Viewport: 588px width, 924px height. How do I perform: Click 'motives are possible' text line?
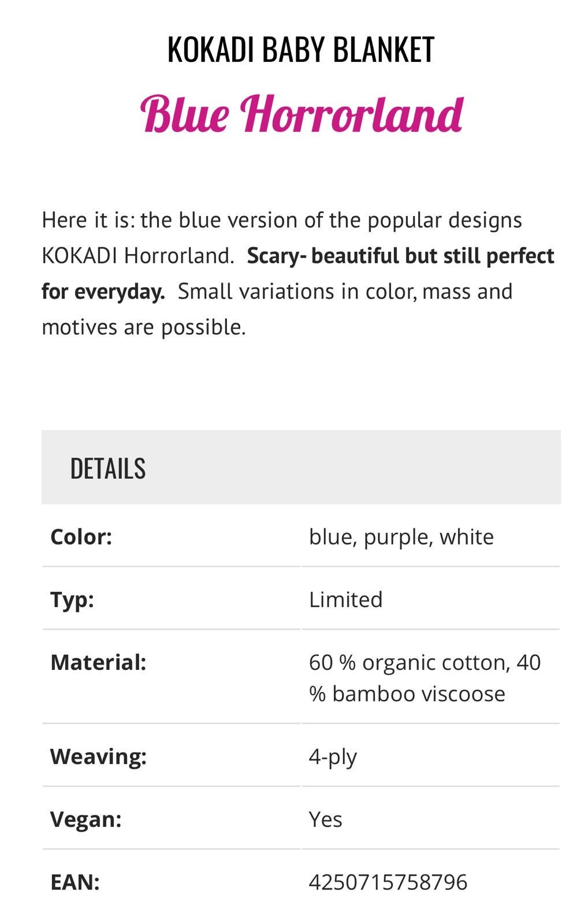click(x=144, y=327)
